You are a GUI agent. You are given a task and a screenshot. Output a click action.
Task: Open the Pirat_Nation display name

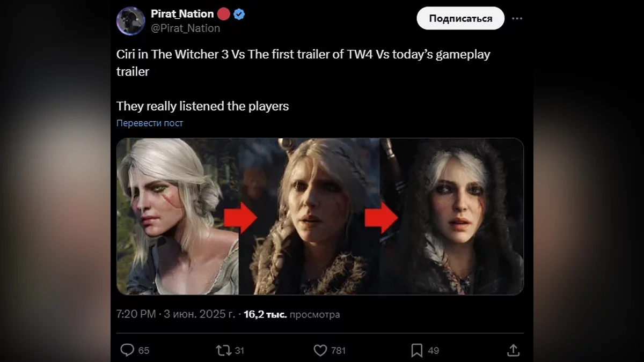coord(182,14)
